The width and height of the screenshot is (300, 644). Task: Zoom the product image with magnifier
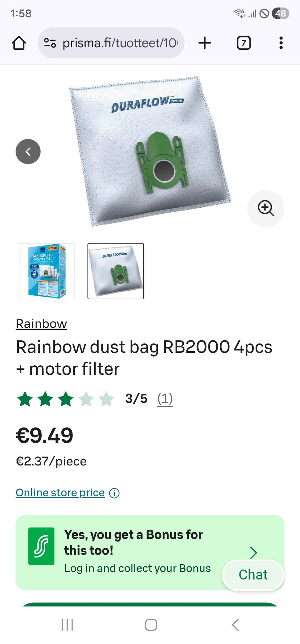266,209
